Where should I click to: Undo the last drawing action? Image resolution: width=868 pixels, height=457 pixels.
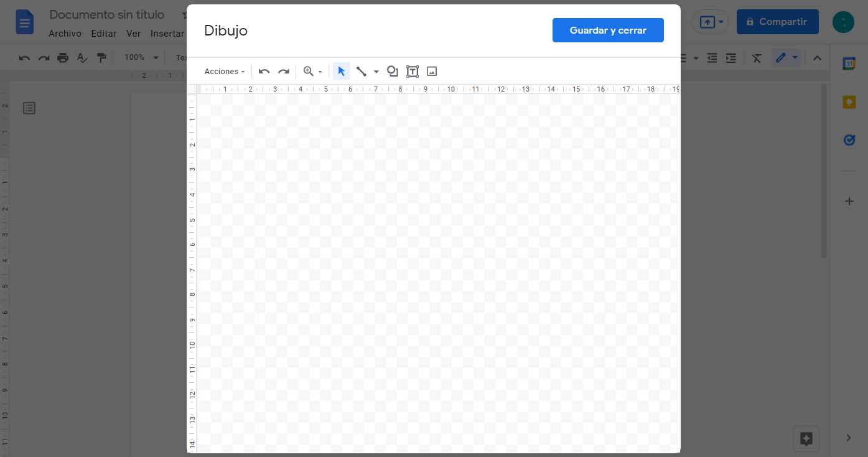pos(264,71)
